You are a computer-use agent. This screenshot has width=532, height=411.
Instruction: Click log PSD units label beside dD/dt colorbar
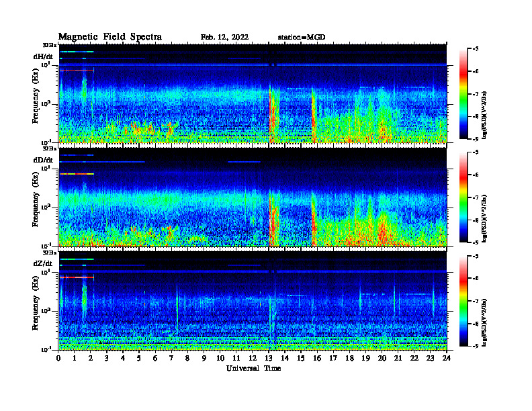[485, 218]
